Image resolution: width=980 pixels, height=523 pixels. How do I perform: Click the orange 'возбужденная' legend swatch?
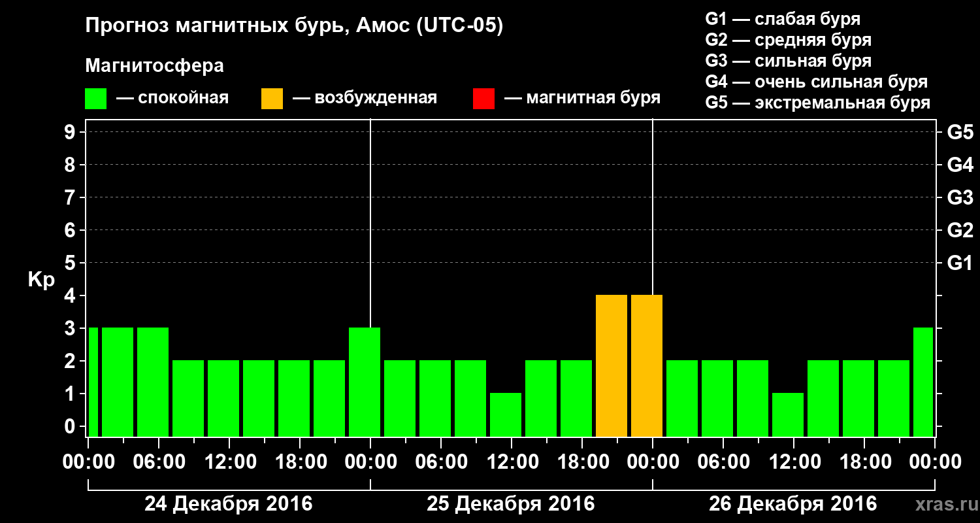point(272,99)
